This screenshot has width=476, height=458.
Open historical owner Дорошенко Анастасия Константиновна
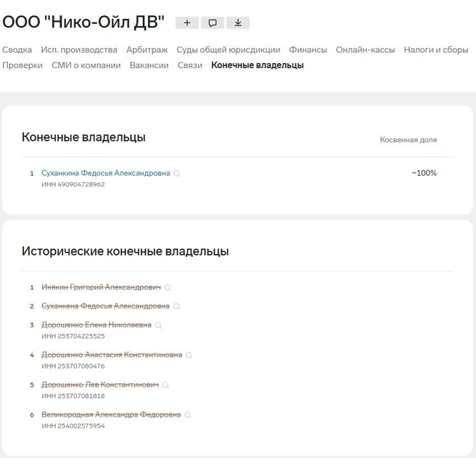coord(112,355)
